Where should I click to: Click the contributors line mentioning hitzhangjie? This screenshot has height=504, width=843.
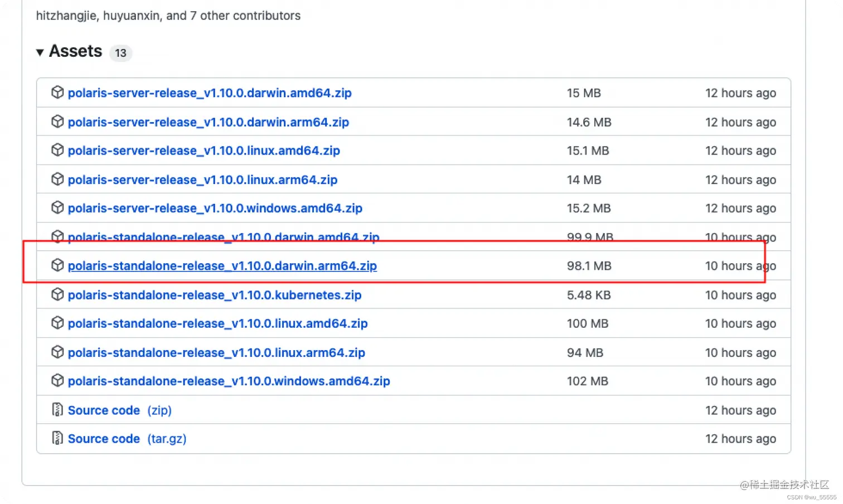click(x=168, y=16)
